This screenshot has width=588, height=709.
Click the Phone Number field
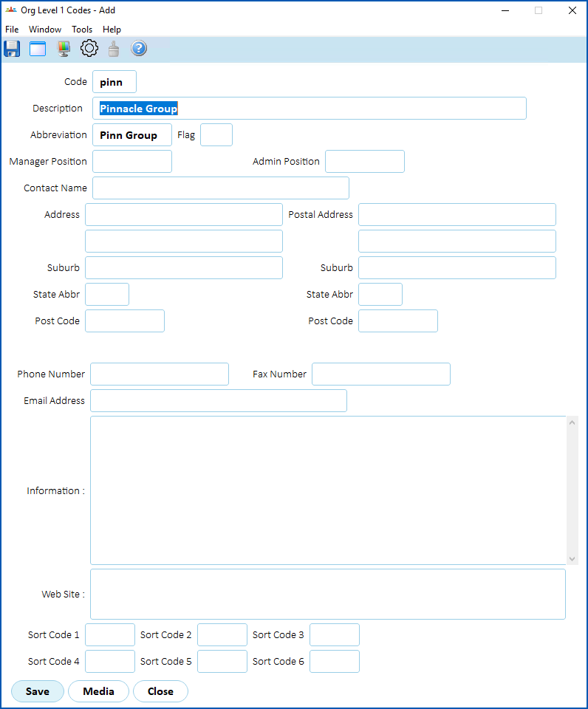pyautogui.click(x=160, y=374)
